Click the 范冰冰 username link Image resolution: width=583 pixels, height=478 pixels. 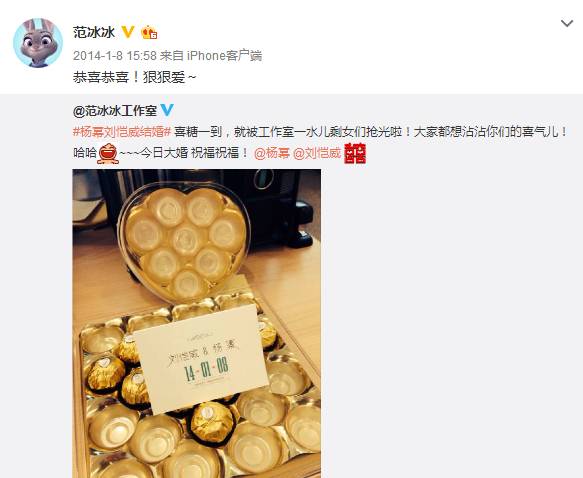[x=94, y=32]
